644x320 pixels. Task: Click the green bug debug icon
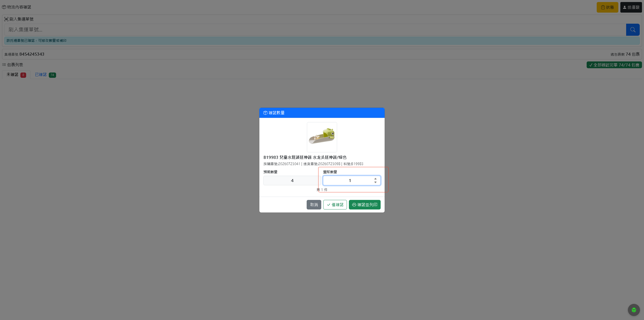pyautogui.click(x=634, y=310)
